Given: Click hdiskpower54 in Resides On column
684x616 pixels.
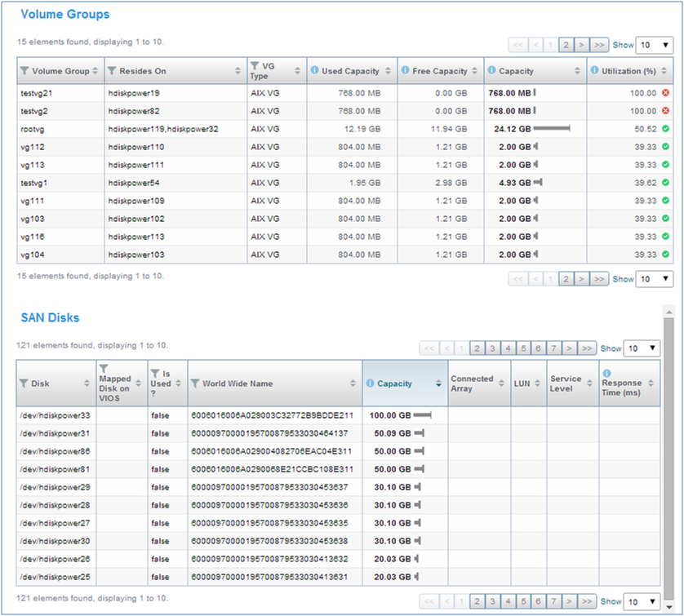Looking at the screenshot, I should pos(134,183).
